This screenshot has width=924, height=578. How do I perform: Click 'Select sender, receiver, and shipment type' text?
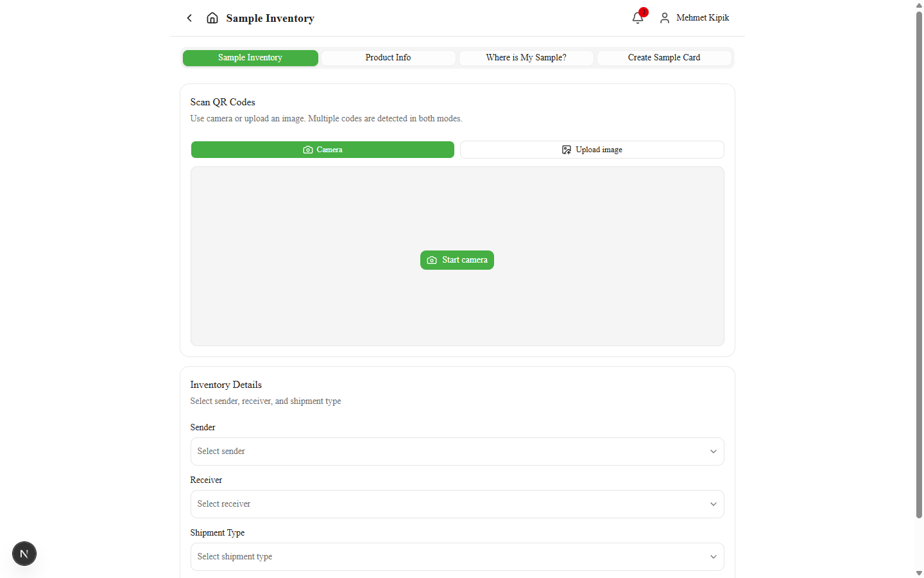point(266,401)
